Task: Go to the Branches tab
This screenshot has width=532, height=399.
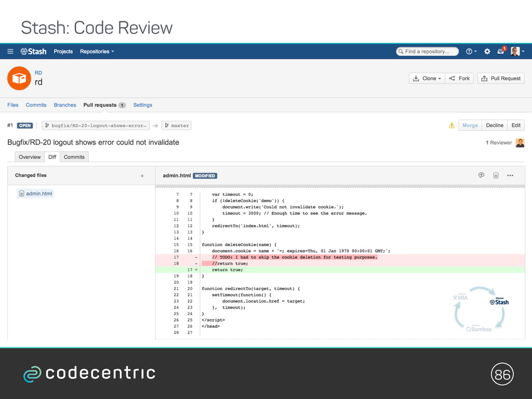Action: pos(65,105)
